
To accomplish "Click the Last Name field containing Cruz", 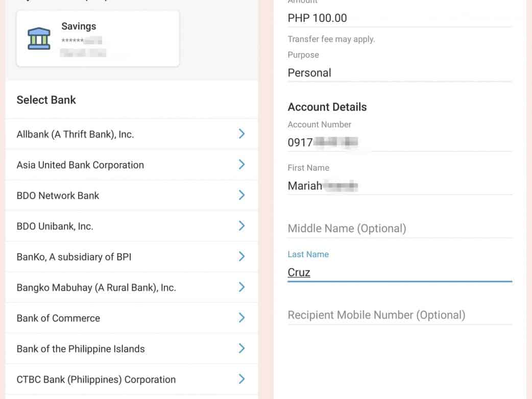I will pos(399,272).
